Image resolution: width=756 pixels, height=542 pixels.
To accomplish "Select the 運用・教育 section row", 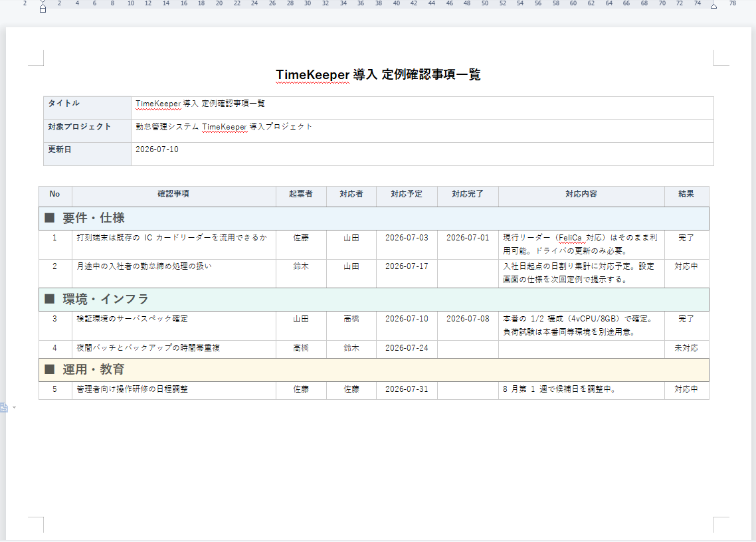I will coord(373,370).
